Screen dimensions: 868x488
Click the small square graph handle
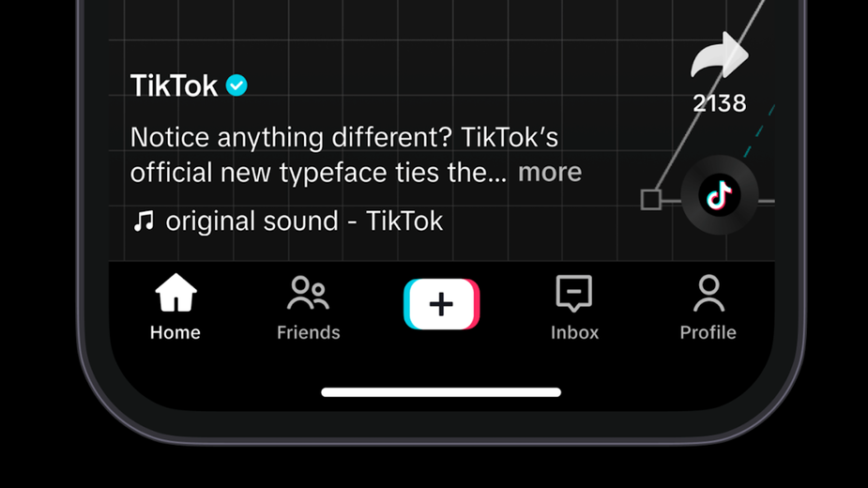[651, 199]
